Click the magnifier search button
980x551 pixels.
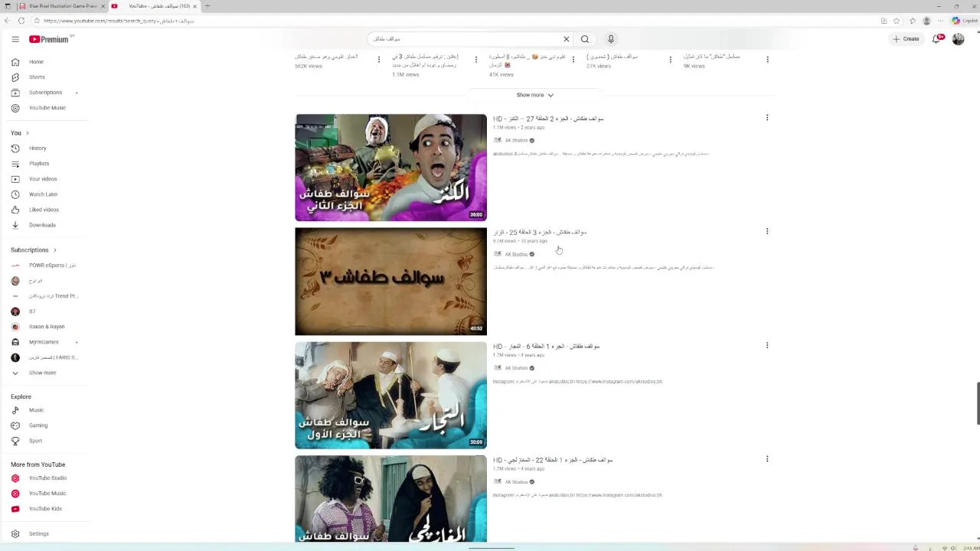pyautogui.click(x=585, y=39)
